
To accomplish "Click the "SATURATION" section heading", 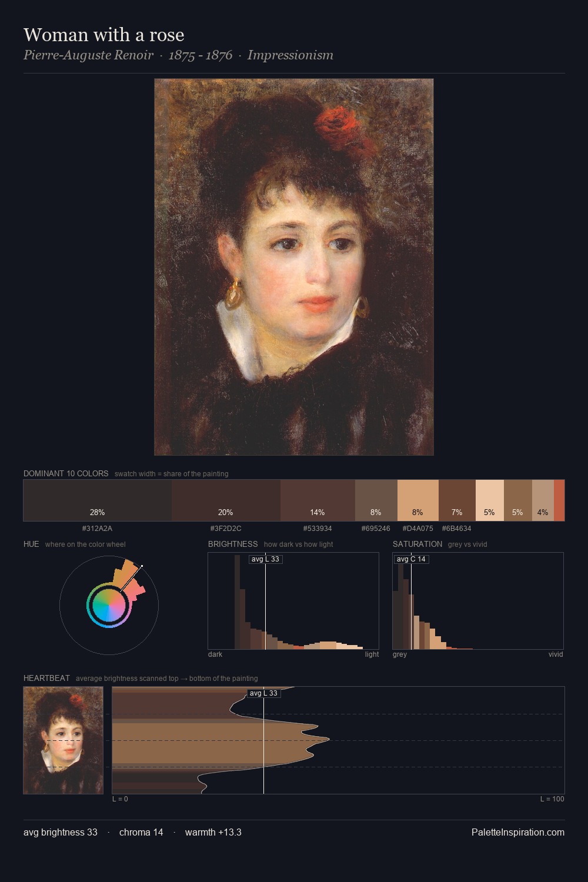I will click(x=417, y=544).
